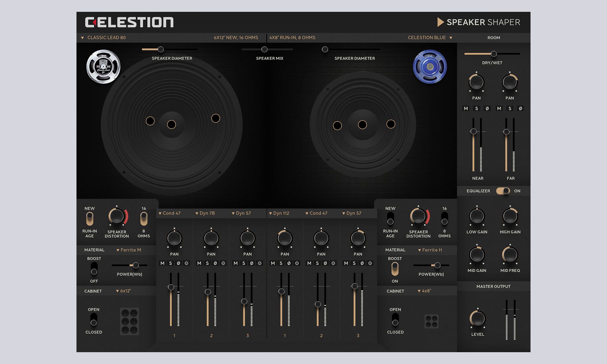Click the 4X8" RUN-IN, 8 OHMS label
This screenshot has height=364, width=607.
pyautogui.click(x=292, y=38)
